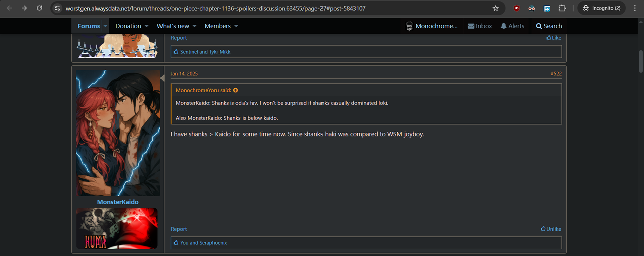Image resolution: width=644 pixels, height=256 pixels.
Task: Unlike MonsterKaido's post
Action: click(x=551, y=229)
